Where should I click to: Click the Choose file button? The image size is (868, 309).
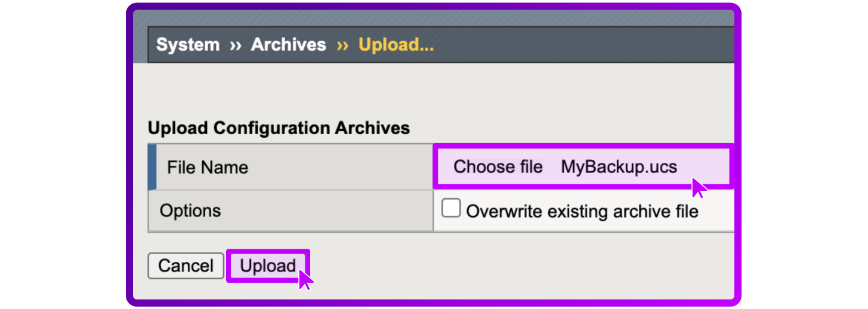point(498,167)
